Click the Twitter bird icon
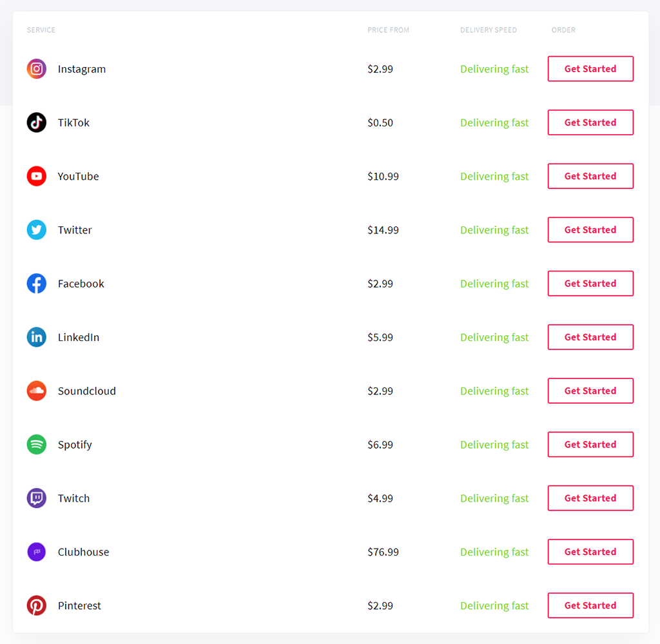The image size is (660, 644). pyautogui.click(x=37, y=230)
